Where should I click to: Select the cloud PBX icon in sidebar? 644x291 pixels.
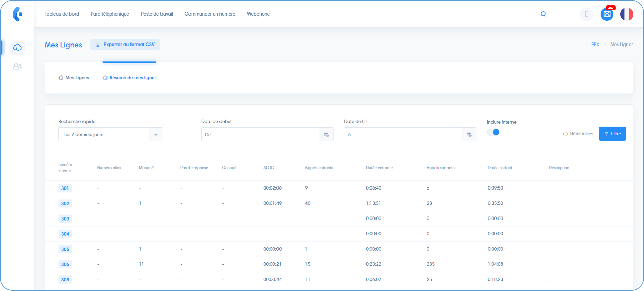click(x=18, y=48)
